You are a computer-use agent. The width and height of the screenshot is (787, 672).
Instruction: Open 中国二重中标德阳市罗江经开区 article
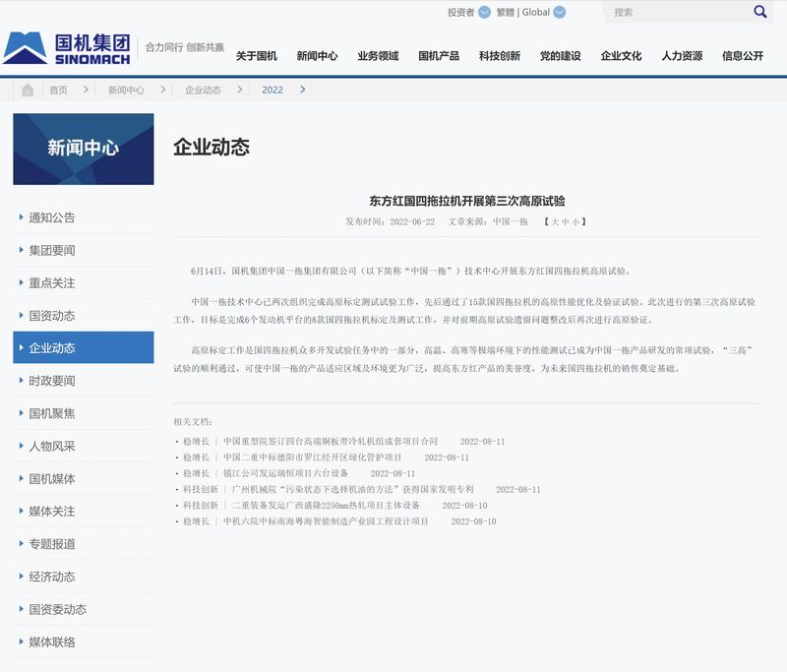tap(312, 458)
